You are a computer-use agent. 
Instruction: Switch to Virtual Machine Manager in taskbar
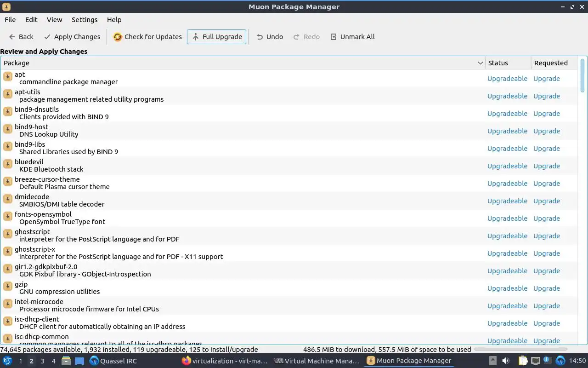tap(317, 361)
